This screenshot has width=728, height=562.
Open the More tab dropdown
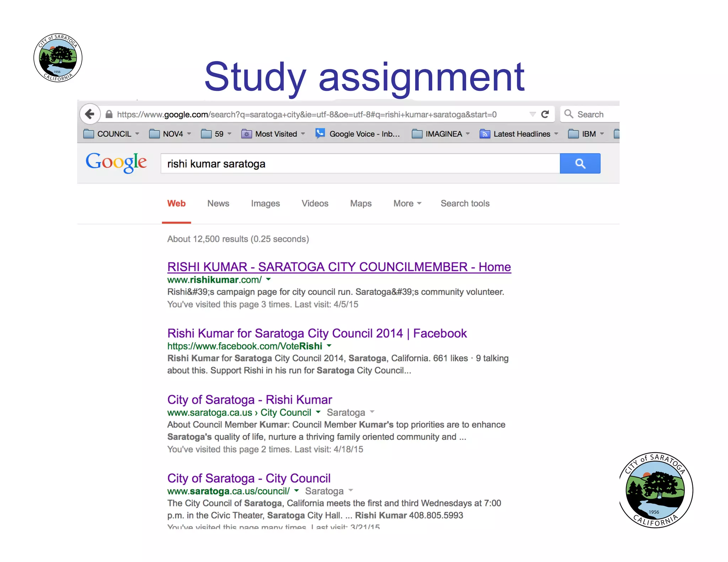(407, 204)
